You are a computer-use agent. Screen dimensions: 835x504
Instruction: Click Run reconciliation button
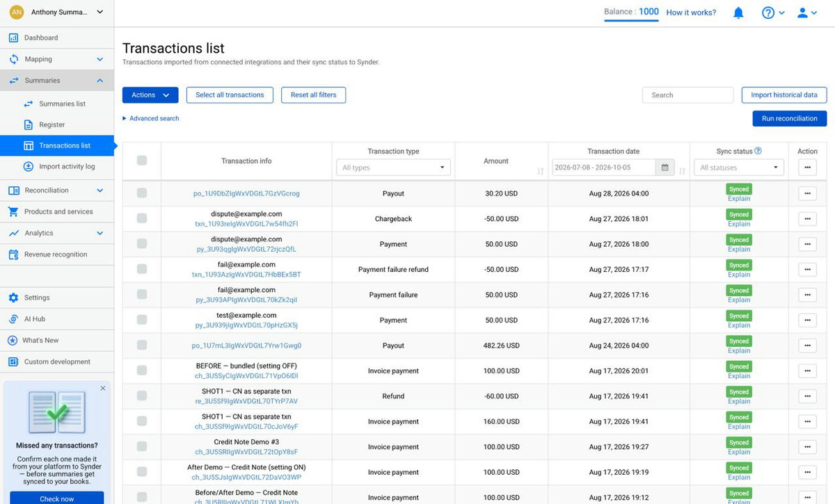790,119
